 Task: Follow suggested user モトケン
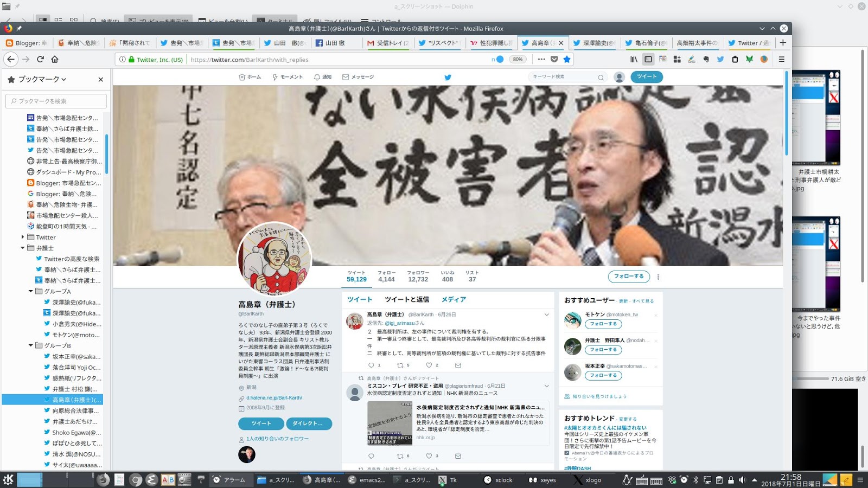pyautogui.click(x=603, y=324)
